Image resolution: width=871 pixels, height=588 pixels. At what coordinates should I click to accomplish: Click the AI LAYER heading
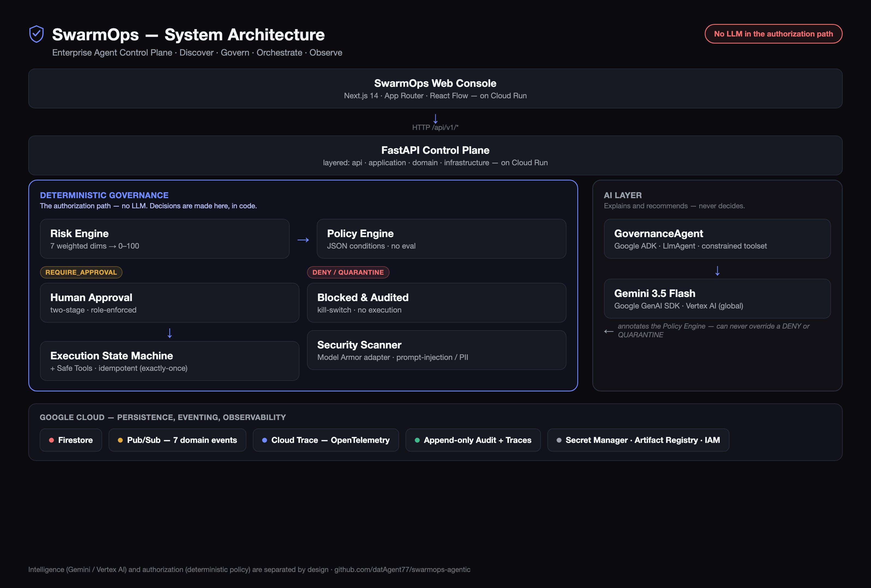coord(622,195)
